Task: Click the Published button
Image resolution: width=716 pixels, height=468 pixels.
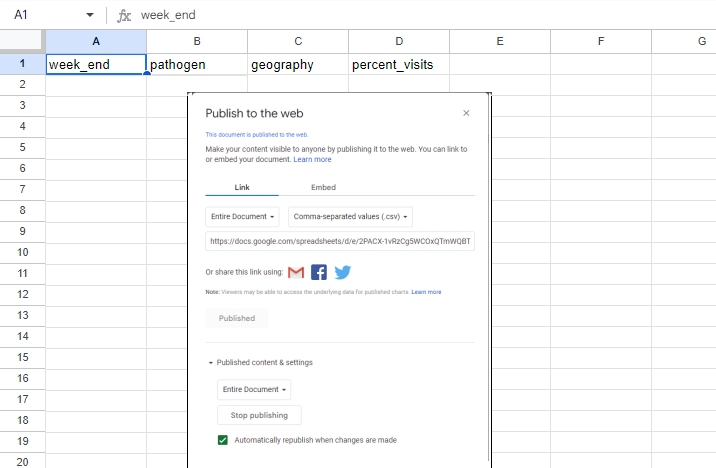Action: (x=237, y=318)
